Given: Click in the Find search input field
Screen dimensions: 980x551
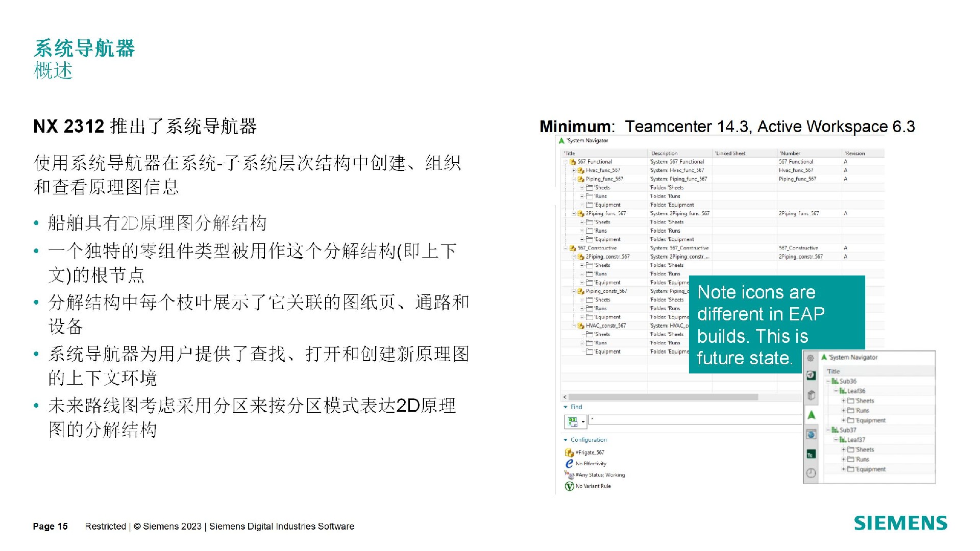Looking at the screenshot, I should point(695,419).
